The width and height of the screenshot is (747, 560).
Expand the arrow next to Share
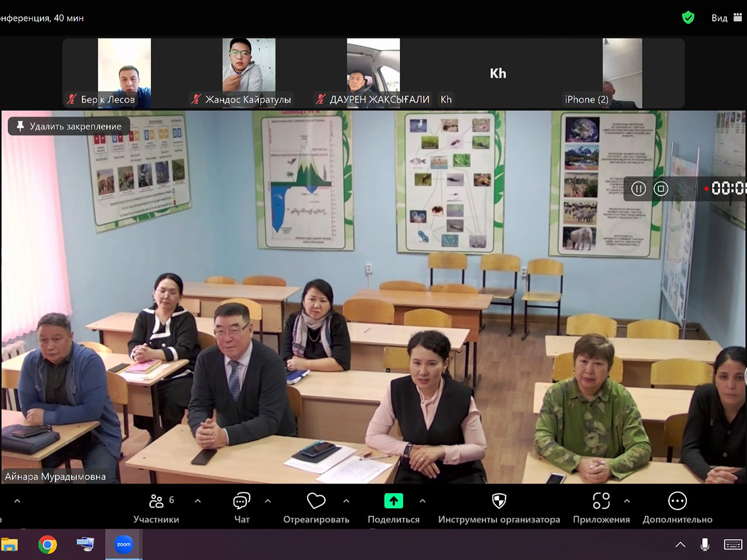(423, 501)
